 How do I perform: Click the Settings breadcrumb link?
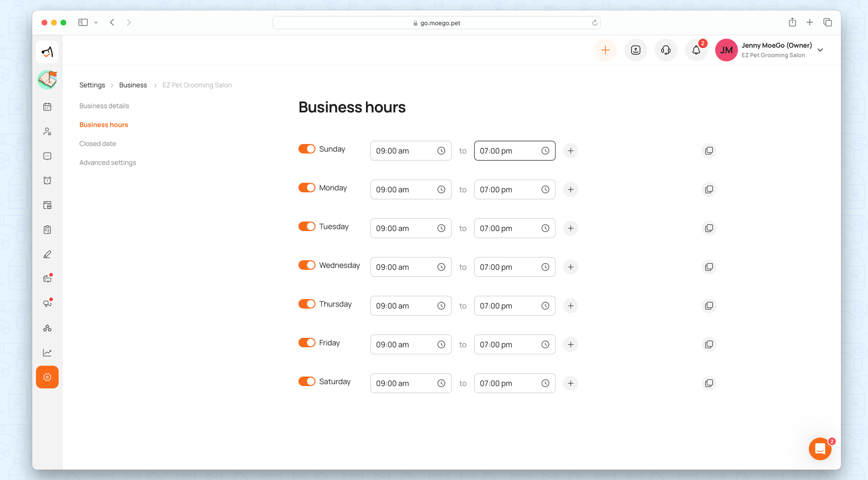[x=92, y=85]
